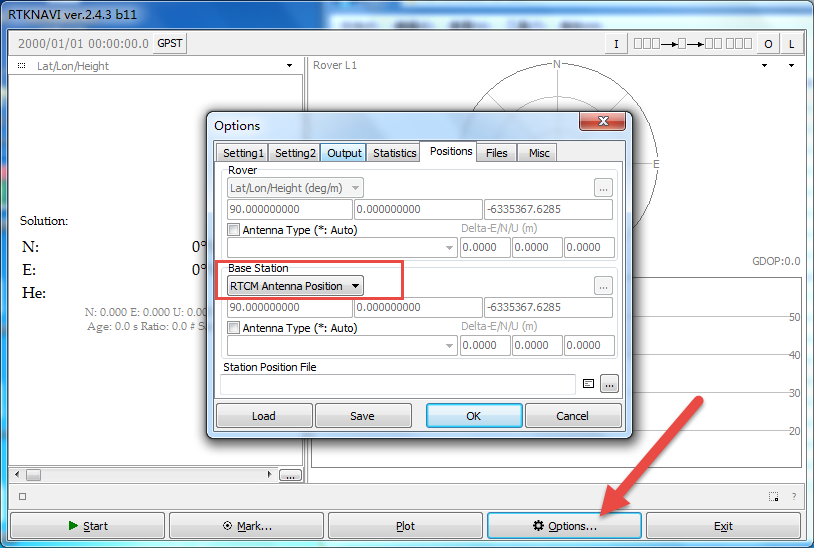The height and width of the screenshot is (548, 814).
Task: View the station position file with the viewer icon
Action: pos(588,384)
